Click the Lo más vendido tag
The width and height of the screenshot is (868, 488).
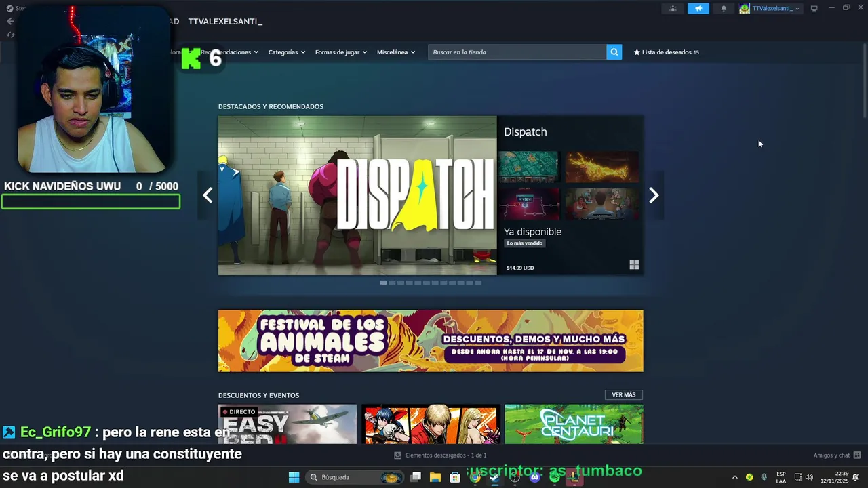[x=525, y=243]
